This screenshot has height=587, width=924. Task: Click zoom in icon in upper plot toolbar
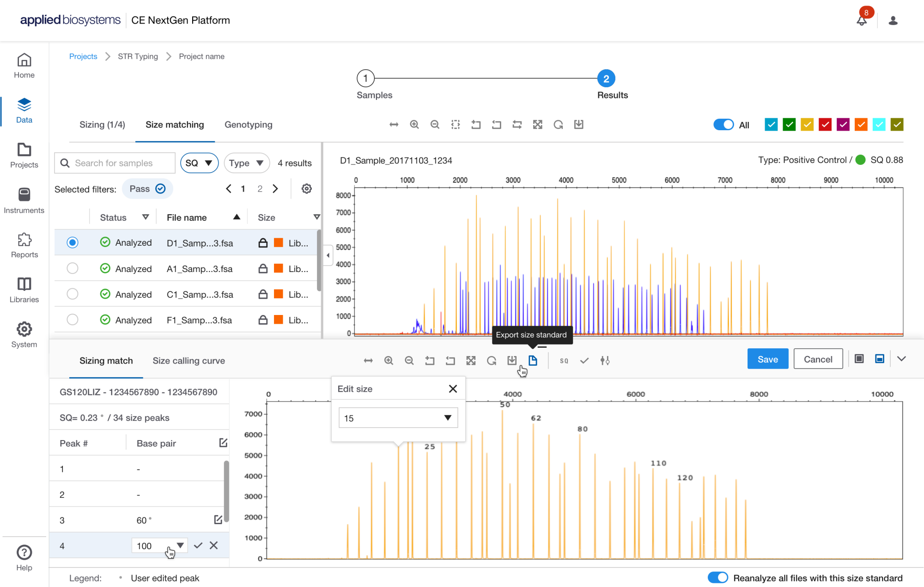pos(414,125)
